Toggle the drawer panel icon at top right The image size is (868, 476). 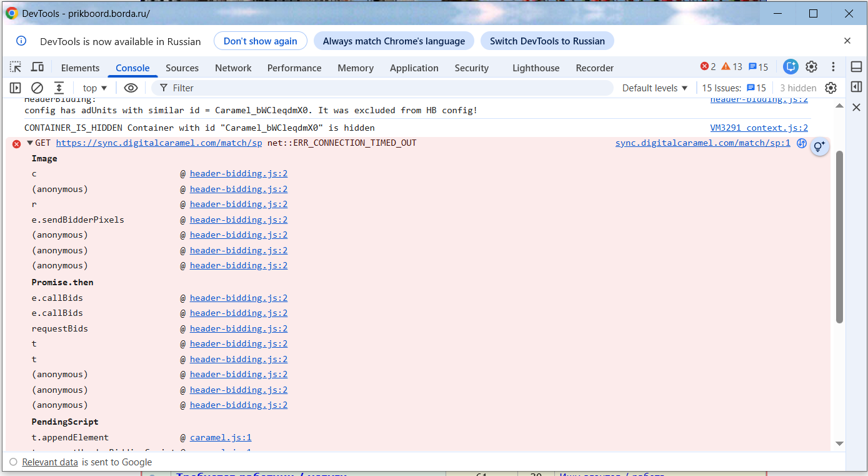click(856, 67)
